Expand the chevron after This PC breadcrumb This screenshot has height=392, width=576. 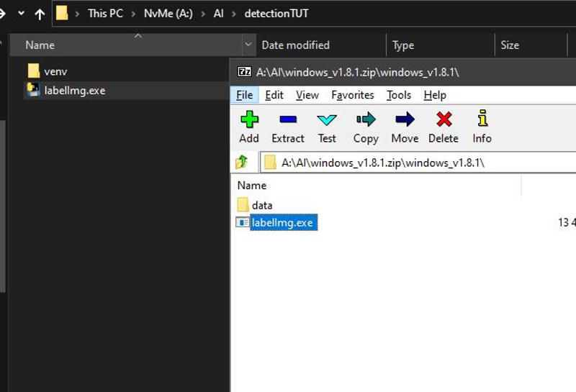[x=133, y=14]
